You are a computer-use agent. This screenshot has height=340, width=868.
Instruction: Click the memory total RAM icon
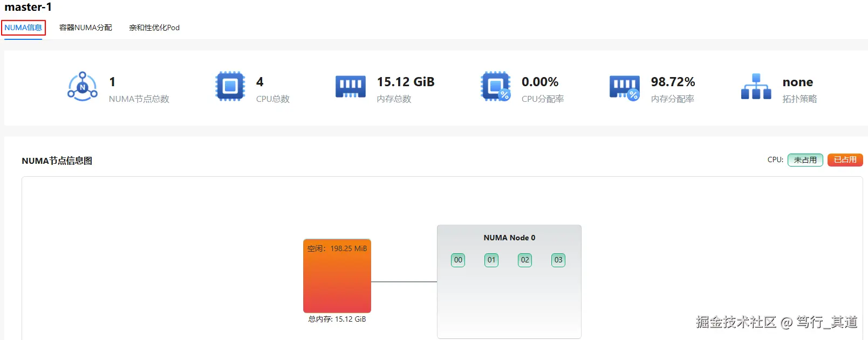pos(351,86)
